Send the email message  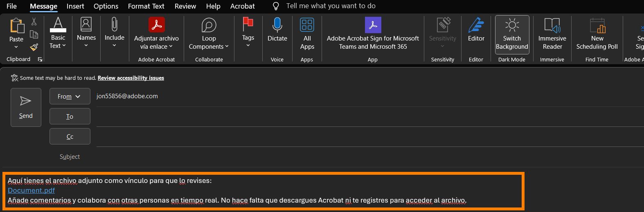tap(26, 107)
